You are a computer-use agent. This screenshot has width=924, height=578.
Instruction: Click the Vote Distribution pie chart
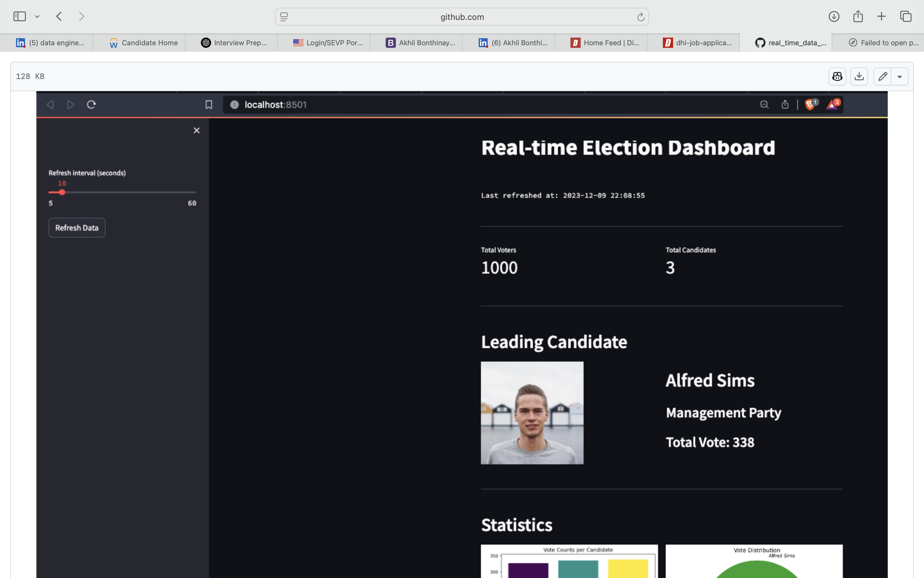coord(754,561)
